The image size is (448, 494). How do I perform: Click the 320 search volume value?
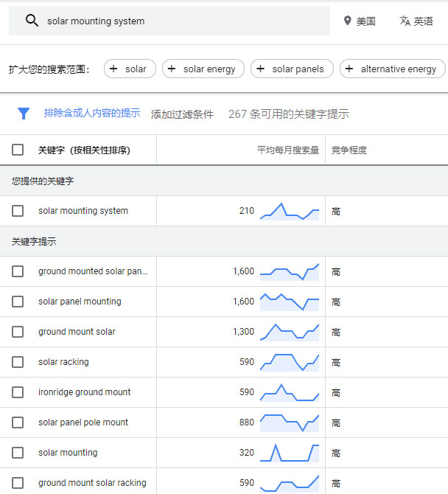pos(247,453)
